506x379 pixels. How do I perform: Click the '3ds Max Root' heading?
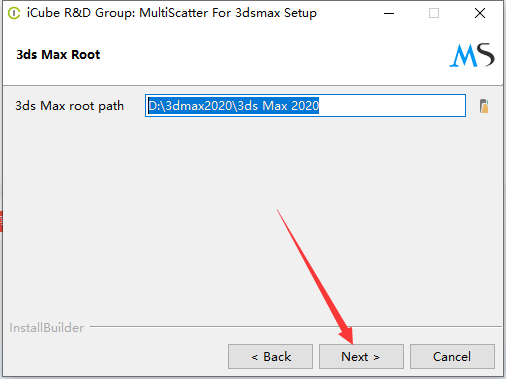pyautogui.click(x=58, y=54)
